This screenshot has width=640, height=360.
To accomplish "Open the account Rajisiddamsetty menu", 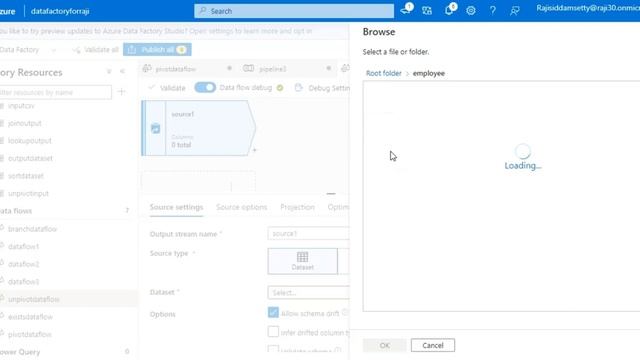I will (x=588, y=8).
